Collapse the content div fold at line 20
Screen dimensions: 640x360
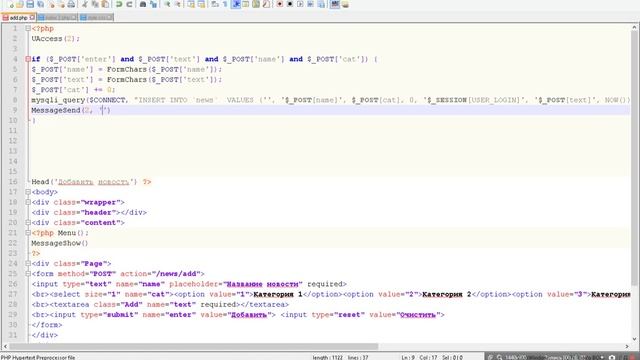28,222
